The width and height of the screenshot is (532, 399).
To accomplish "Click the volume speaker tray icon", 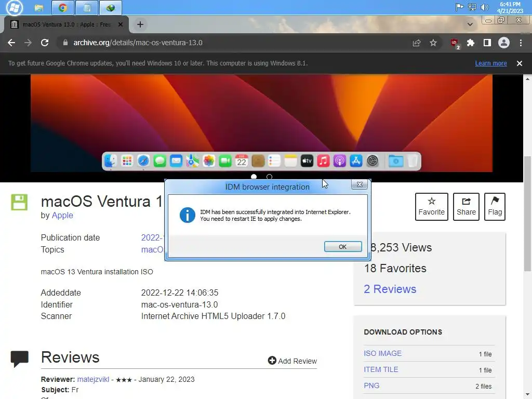I will [x=485, y=7].
